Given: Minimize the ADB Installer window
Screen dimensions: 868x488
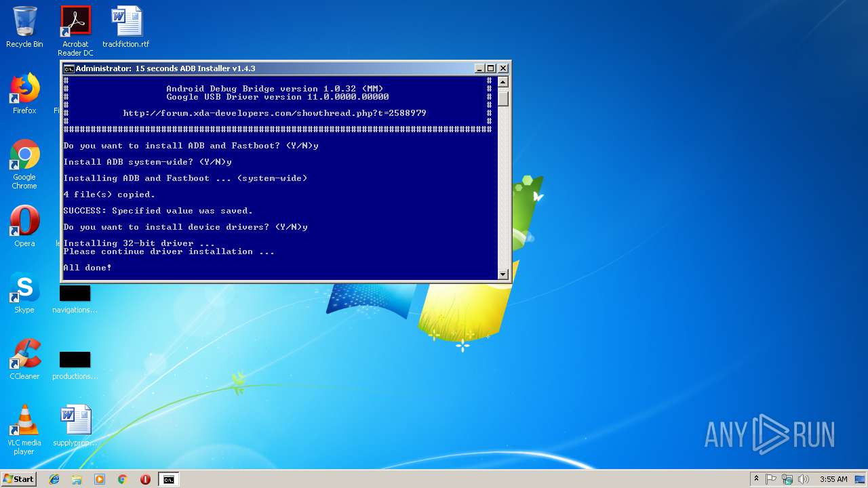Looking at the screenshot, I should (x=479, y=68).
